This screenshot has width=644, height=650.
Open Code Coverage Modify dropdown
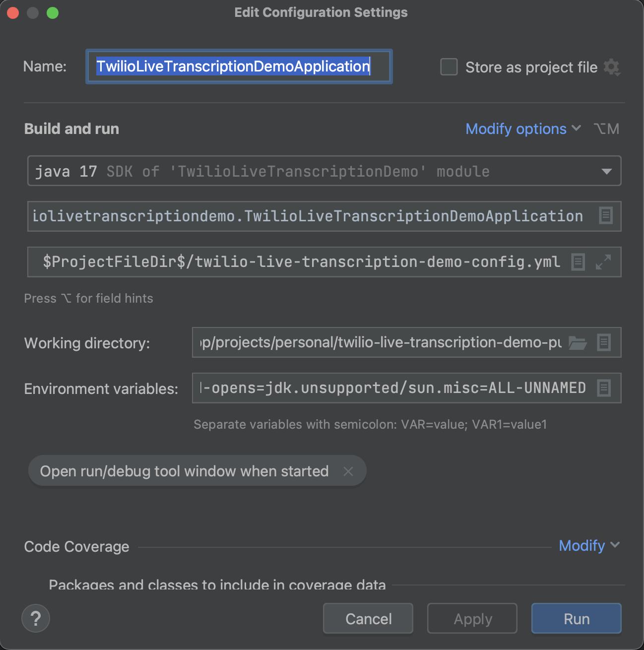[x=589, y=546]
